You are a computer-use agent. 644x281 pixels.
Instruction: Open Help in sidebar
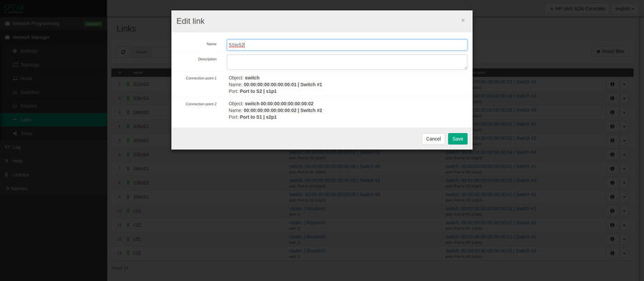(x=54, y=161)
